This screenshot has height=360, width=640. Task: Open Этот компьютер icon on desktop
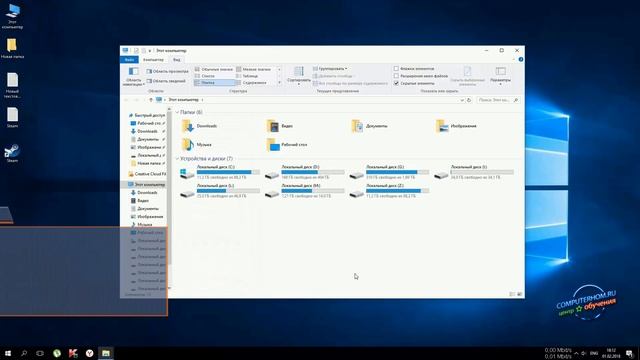click(x=12, y=16)
